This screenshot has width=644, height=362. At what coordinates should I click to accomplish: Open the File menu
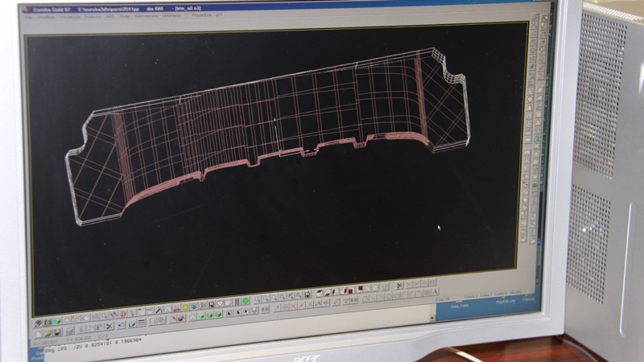28,17
